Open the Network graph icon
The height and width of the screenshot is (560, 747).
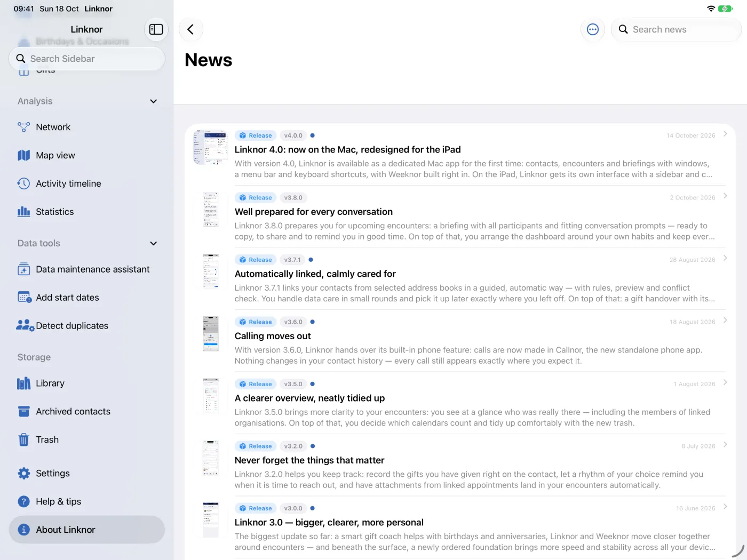[24, 127]
